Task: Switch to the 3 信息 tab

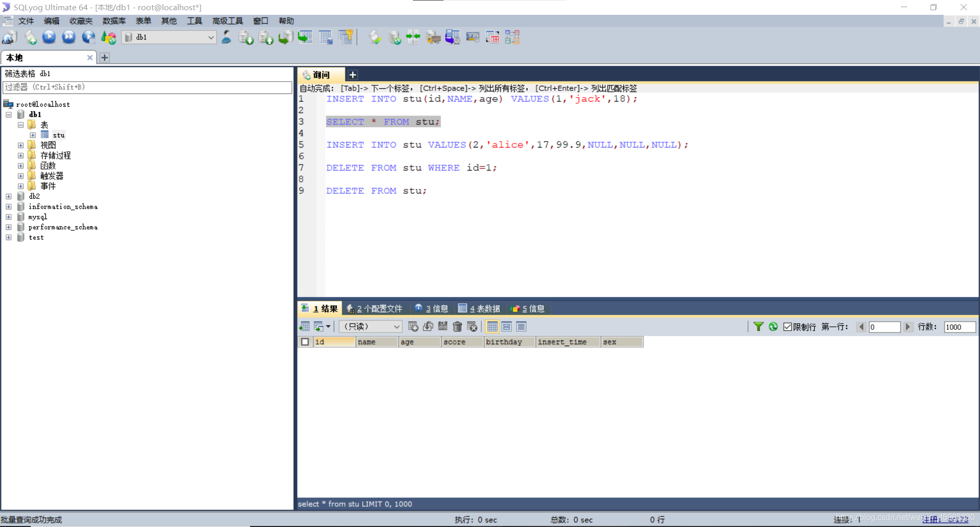Action: pyautogui.click(x=432, y=308)
